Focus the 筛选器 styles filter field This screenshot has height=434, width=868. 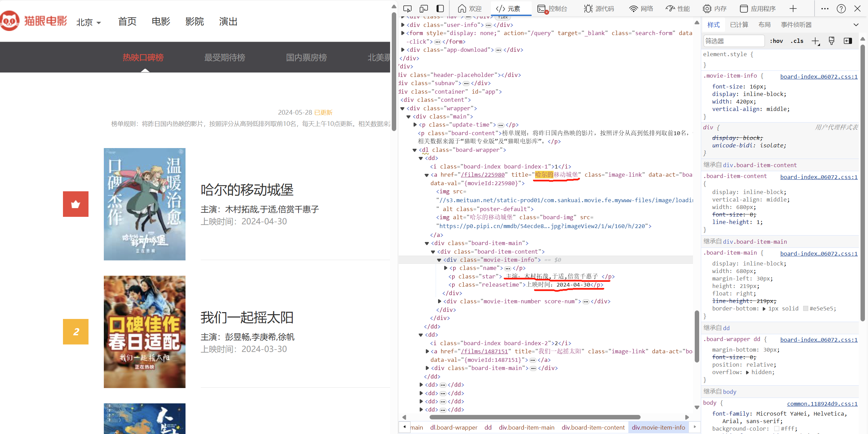tap(734, 41)
